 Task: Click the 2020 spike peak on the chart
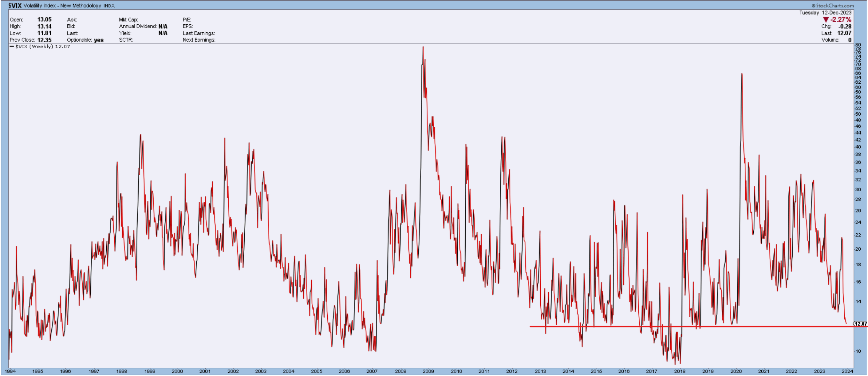point(742,74)
